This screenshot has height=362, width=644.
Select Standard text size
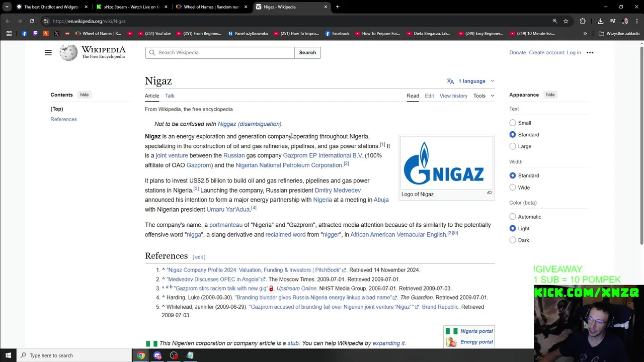(x=512, y=135)
